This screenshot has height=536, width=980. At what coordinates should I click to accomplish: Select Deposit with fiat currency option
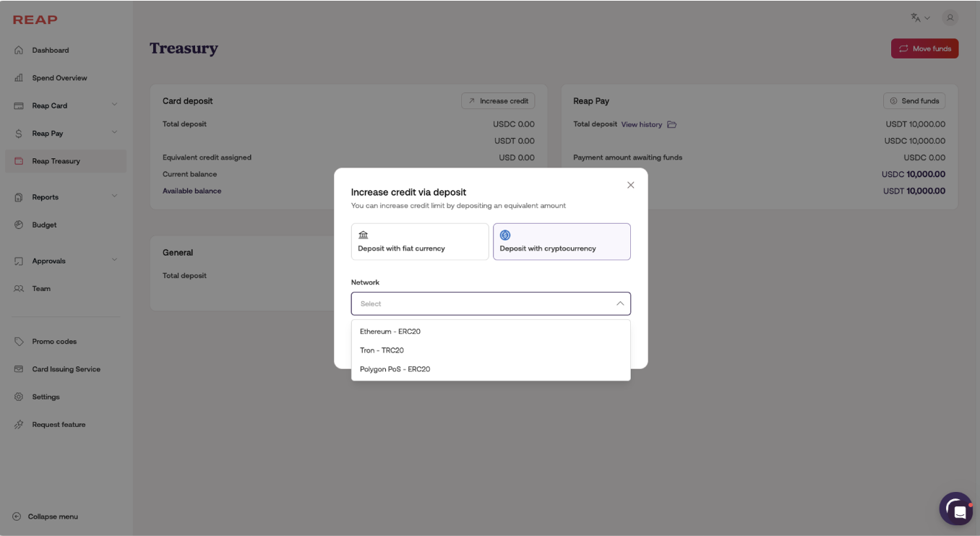point(420,241)
